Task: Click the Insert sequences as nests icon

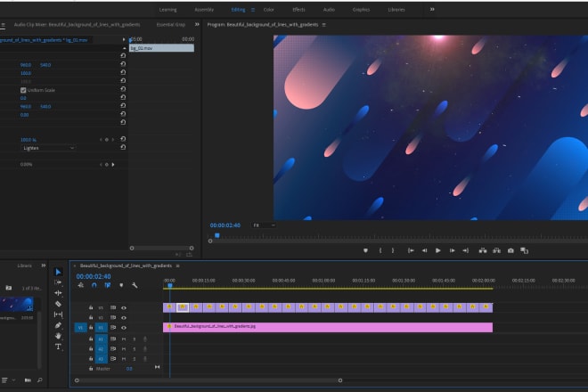Action: pyautogui.click(x=80, y=285)
